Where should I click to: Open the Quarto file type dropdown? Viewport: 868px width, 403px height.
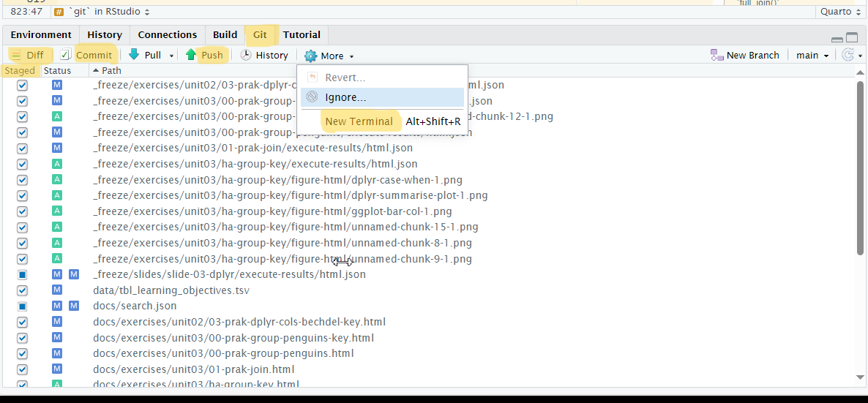pyautogui.click(x=839, y=12)
